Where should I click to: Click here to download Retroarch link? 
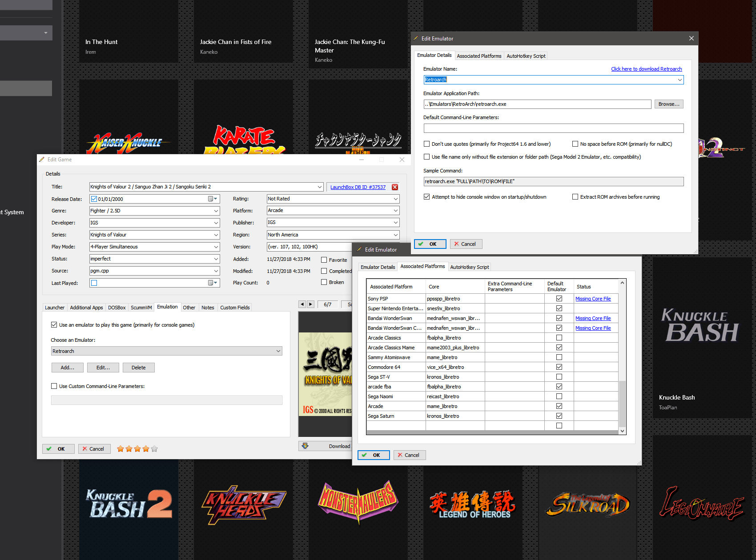coord(646,69)
